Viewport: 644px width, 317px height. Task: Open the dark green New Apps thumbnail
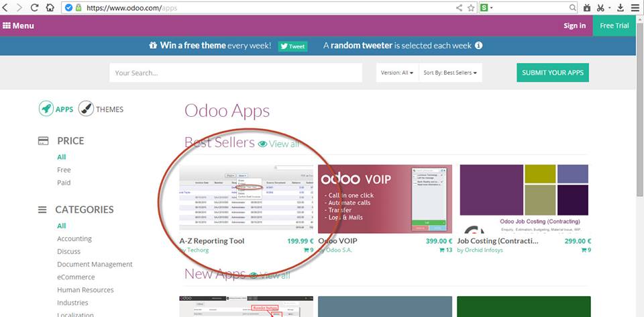[524, 306]
